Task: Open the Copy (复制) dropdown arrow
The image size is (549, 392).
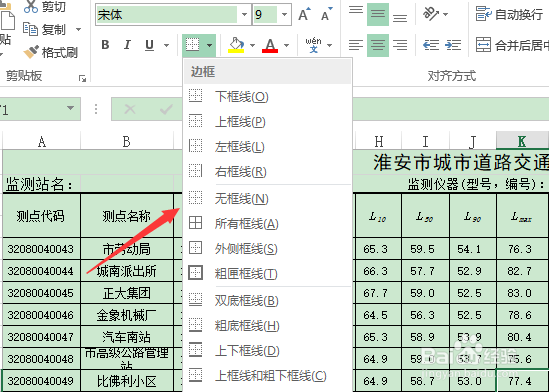Action: 78,29
